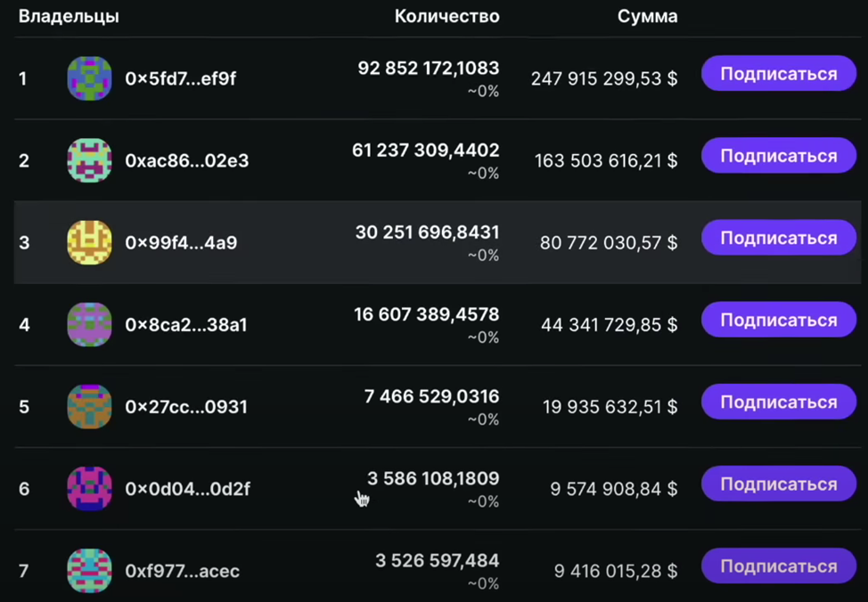Open the orange-teal avatar of 0×27cc...0931
Screen dimensions: 868x602
(x=89, y=407)
